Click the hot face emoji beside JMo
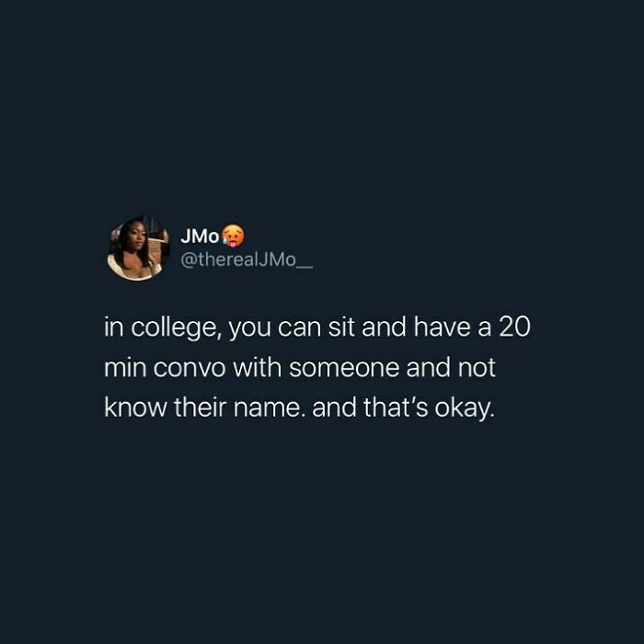The width and height of the screenshot is (644, 644). point(233,236)
